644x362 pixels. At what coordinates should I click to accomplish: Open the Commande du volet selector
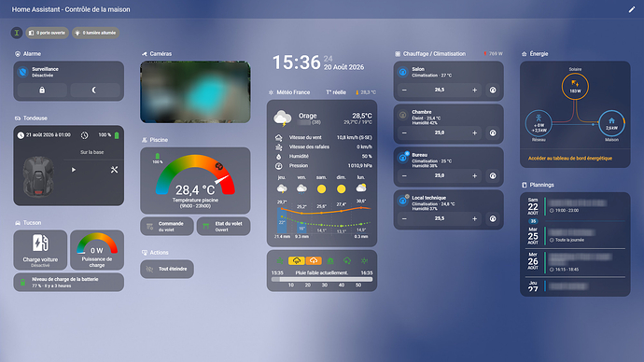click(x=167, y=227)
